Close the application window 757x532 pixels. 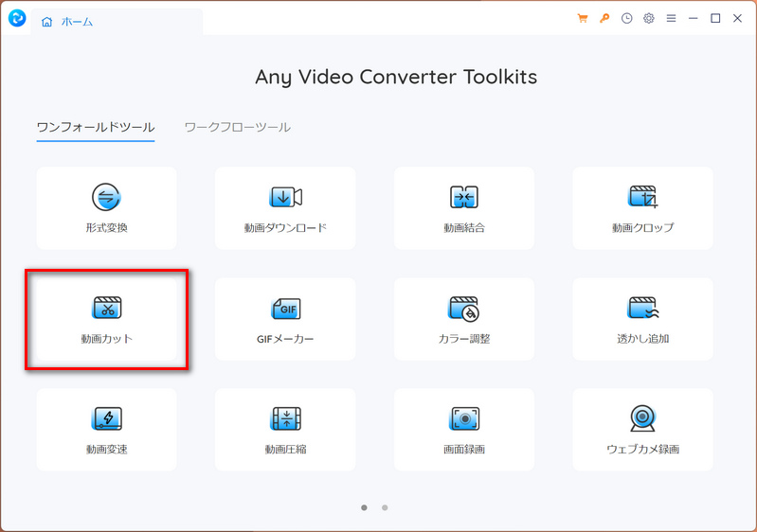[737, 18]
